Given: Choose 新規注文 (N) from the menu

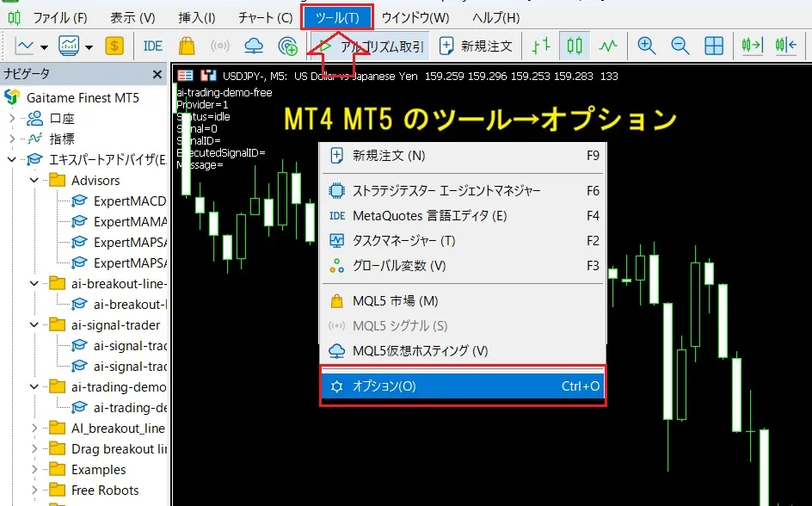Looking at the screenshot, I should coord(463,156).
